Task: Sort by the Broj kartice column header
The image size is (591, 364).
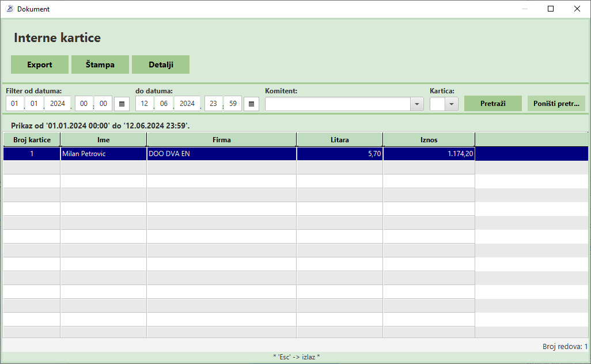Action: tap(32, 139)
